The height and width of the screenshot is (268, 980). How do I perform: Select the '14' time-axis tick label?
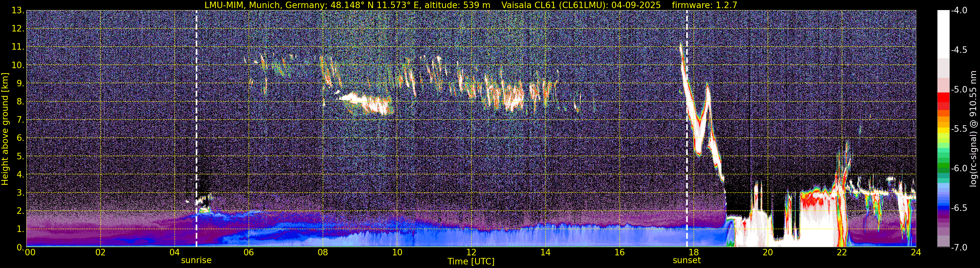(545, 253)
